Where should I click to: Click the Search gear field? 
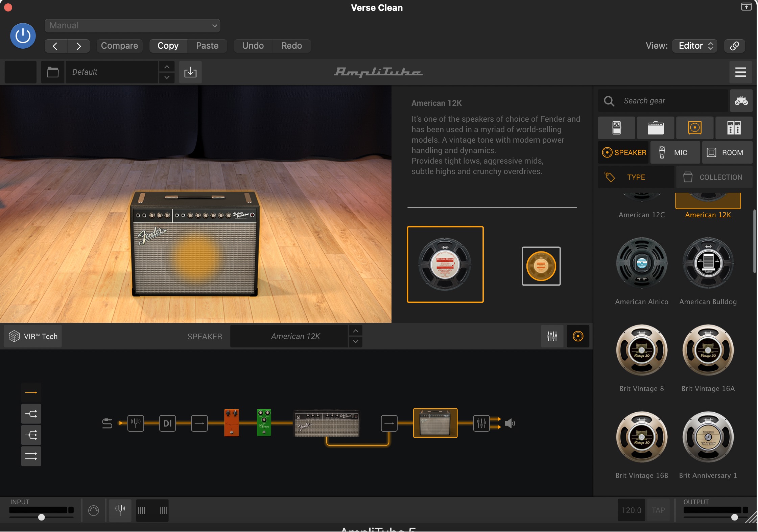[x=663, y=101]
